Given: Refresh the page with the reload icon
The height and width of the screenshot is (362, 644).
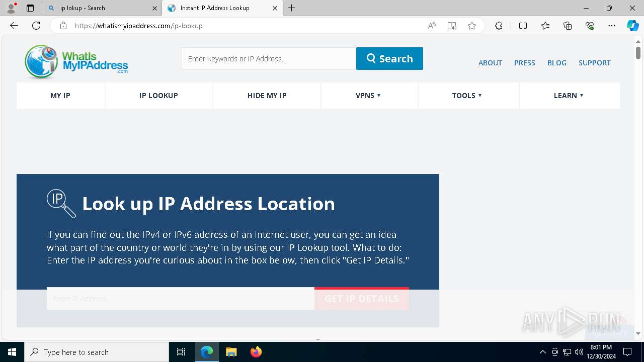Looking at the screenshot, I should point(36,26).
